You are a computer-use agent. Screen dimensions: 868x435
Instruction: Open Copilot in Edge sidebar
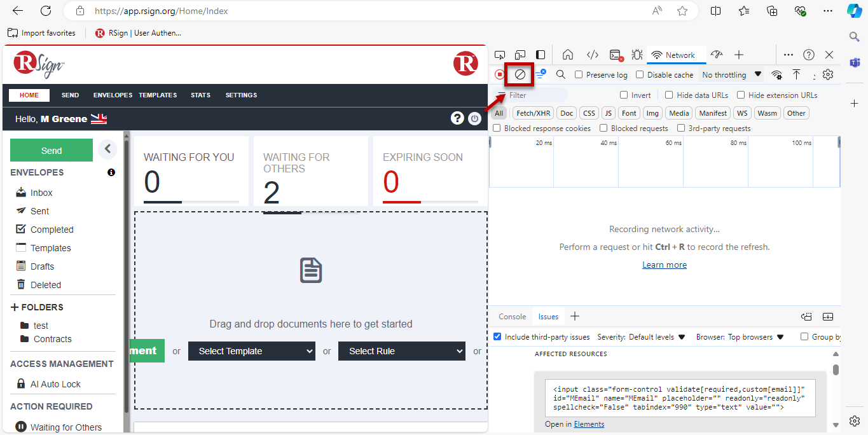pos(855,11)
